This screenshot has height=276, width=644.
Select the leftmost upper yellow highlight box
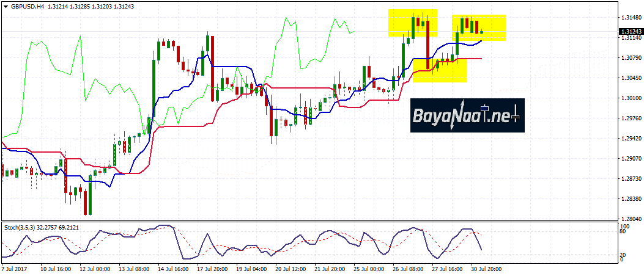(412, 23)
